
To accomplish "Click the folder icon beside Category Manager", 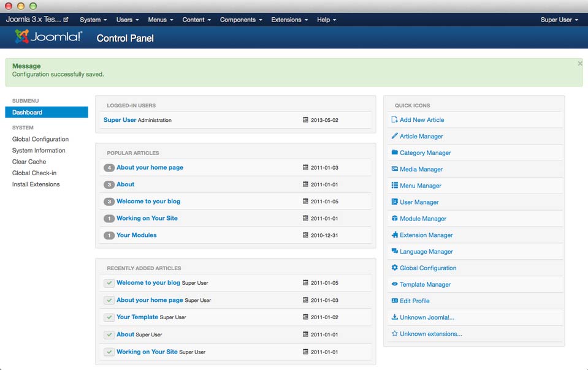I will [395, 153].
